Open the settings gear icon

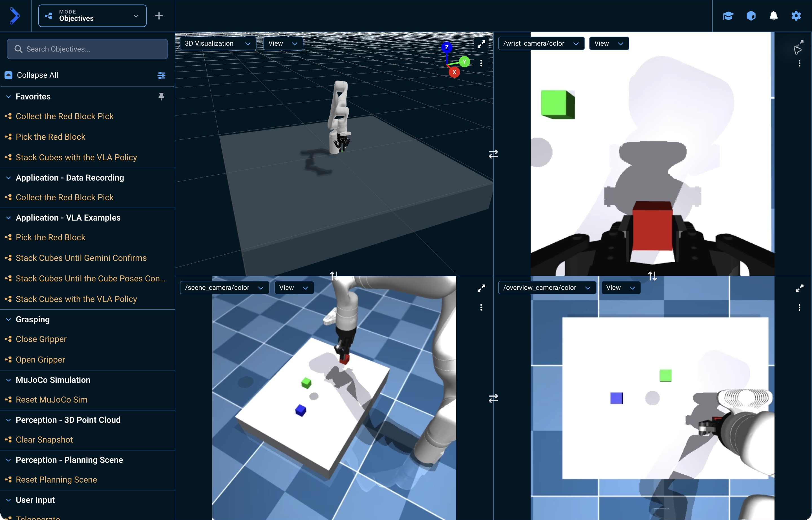point(796,16)
